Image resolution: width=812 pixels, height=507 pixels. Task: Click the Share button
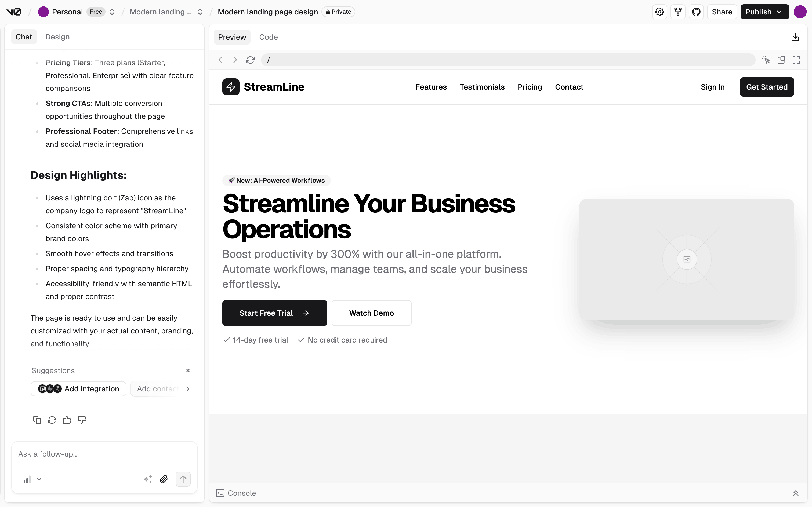click(x=722, y=12)
